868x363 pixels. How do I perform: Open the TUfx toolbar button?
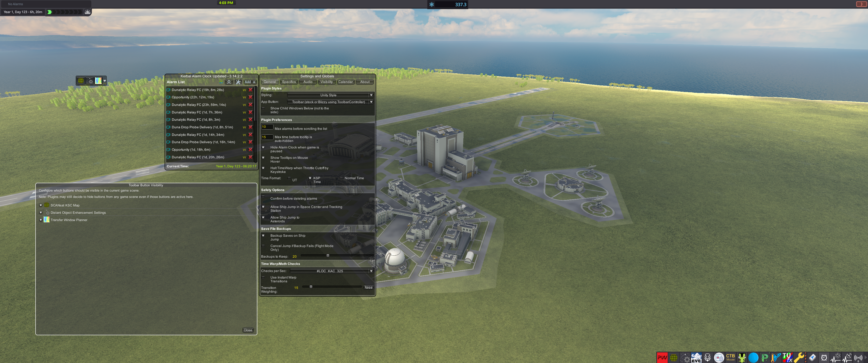[x=788, y=357]
